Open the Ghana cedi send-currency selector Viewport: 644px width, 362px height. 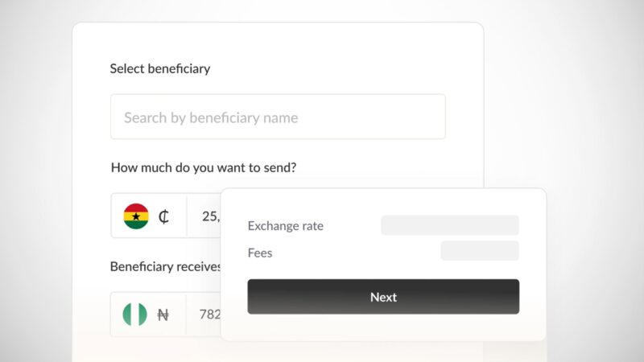pyautogui.click(x=149, y=216)
